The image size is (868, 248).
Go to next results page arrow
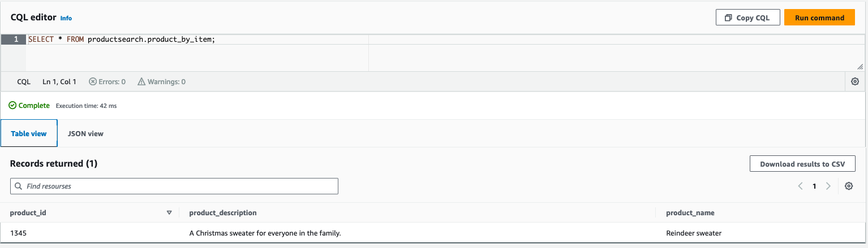[828, 186]
